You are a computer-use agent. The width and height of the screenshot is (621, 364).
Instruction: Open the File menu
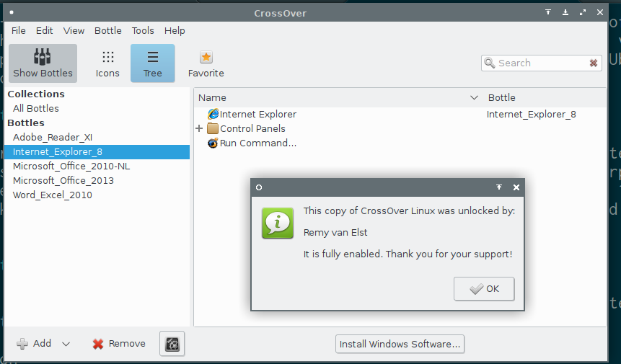coord(19,30)
